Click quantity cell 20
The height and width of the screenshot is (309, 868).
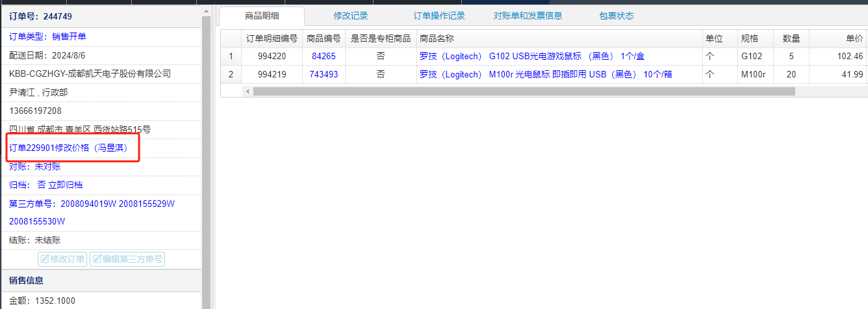coord(791,74)
